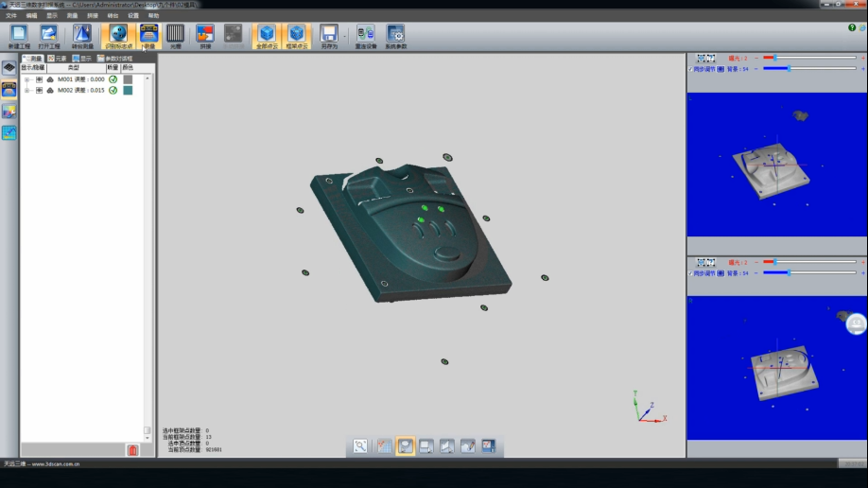
Task: Toggle visibility checkbox for M002 scan
Action: pyautogui.click(x=39, y=91)
